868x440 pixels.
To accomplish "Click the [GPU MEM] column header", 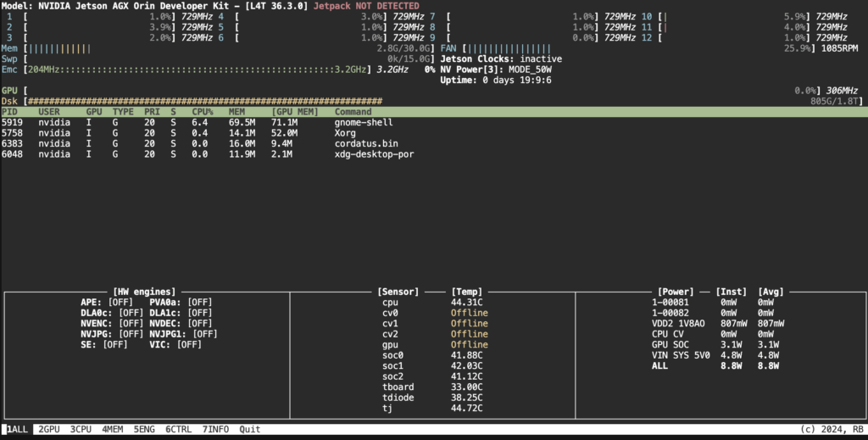I will pos(296,112).
